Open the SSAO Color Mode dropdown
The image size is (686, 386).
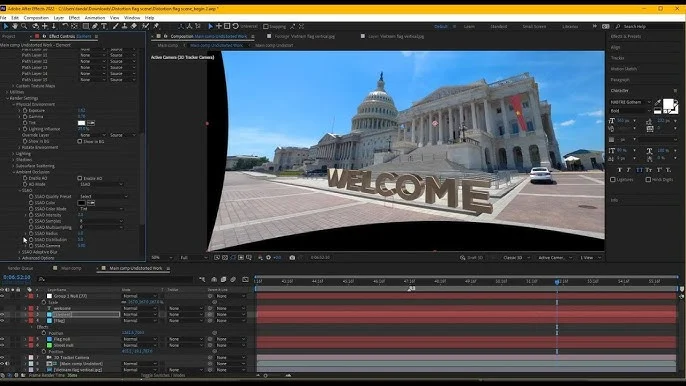[x=102, y=209]
